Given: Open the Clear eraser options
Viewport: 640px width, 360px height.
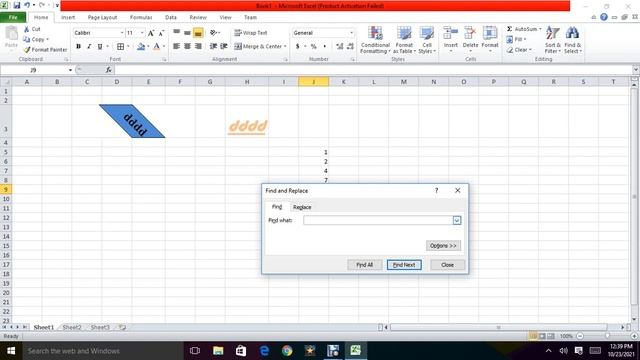Looking at the screenshot, I should click(519, 50).
